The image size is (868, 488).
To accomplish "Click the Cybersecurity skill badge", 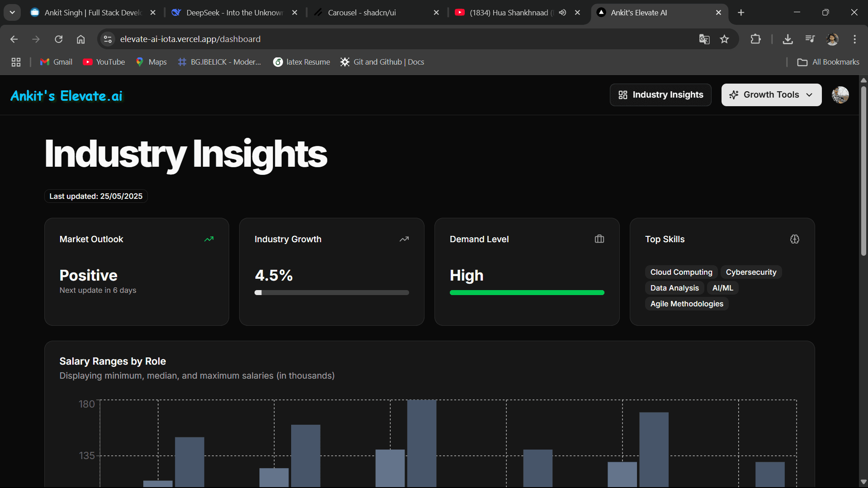I will coord(751,272).
